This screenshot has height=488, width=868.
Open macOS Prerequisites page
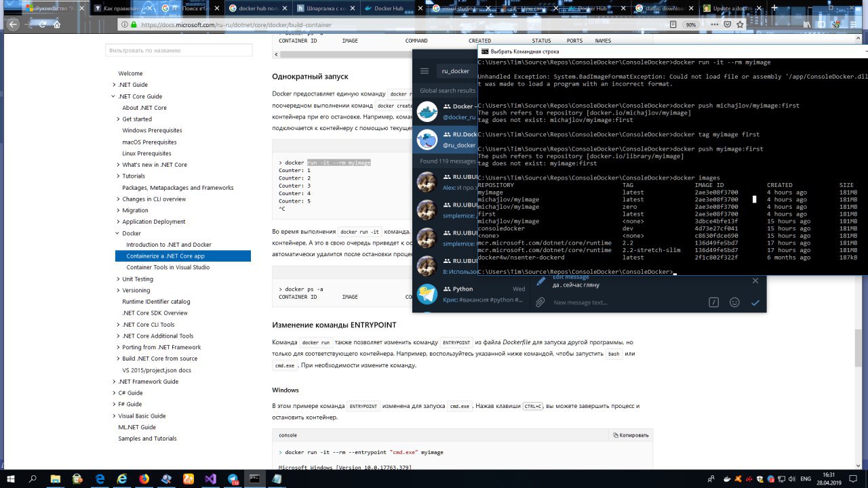pyautogui.click(x=149, y=142)
